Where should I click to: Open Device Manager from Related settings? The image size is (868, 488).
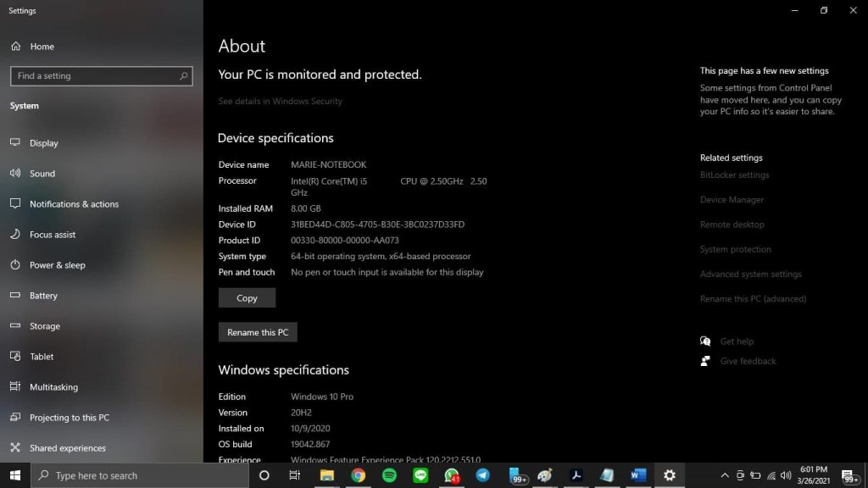(x=732, y=199)
